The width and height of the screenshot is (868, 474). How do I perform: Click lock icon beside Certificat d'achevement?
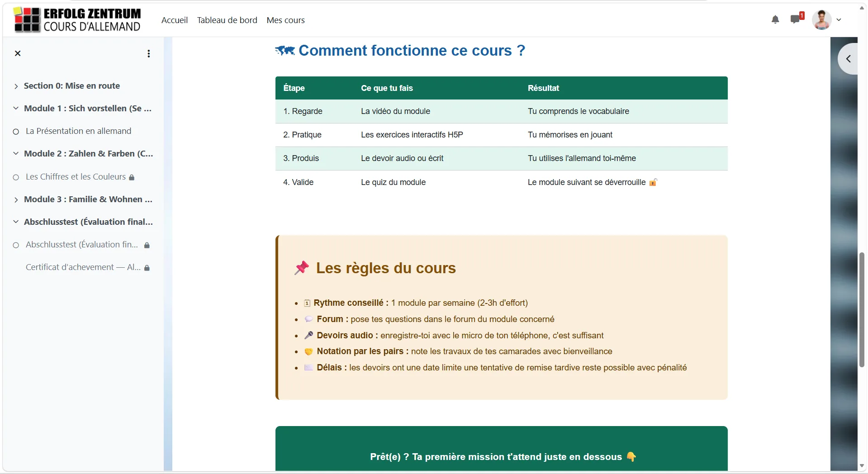pos(147,268)
